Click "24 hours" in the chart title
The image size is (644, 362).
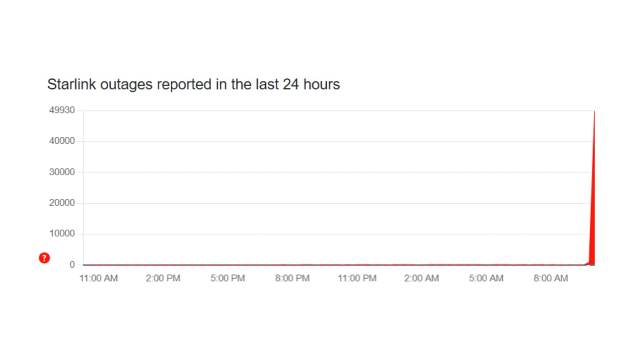coord(311,84)
